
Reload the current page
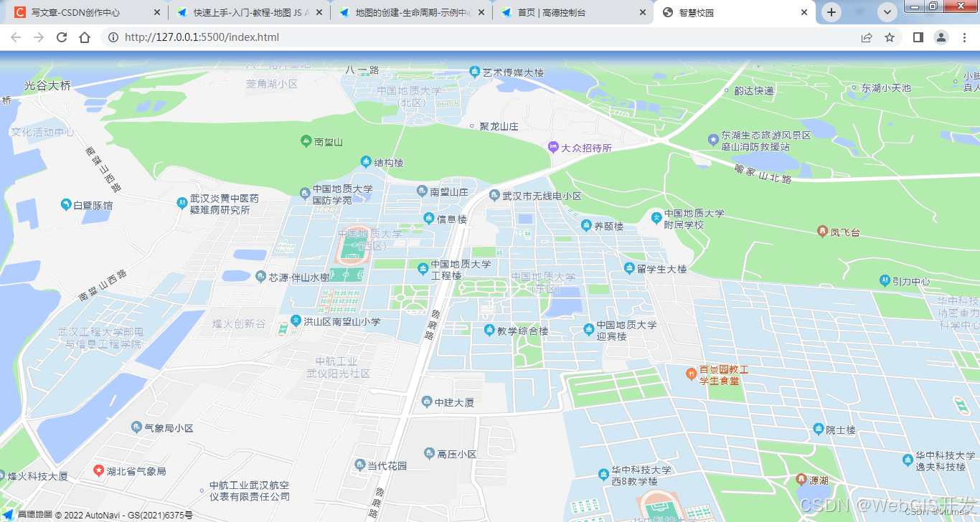(x=62, y=37)
